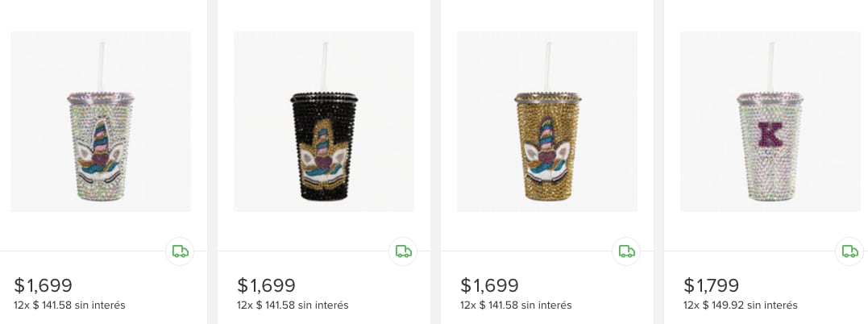Click the 12x $ 149.92 sin interés text
Screen dimensions: 868x324
pos(741,305)
